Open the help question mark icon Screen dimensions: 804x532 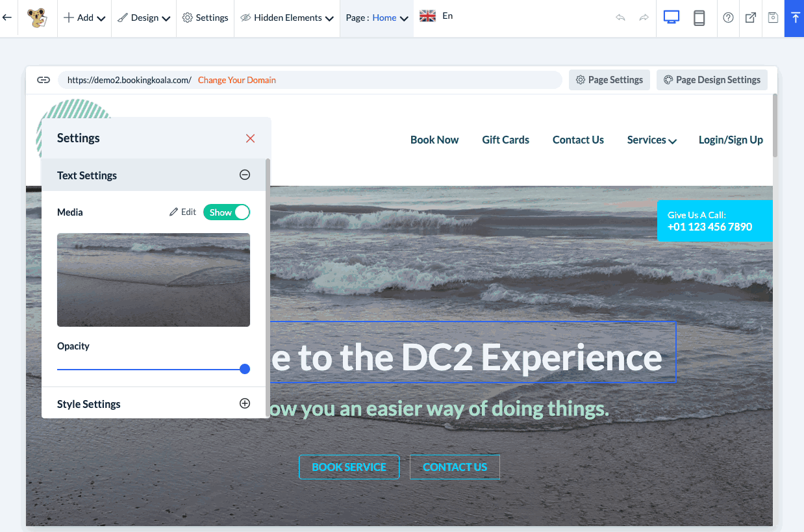point(728,18)
